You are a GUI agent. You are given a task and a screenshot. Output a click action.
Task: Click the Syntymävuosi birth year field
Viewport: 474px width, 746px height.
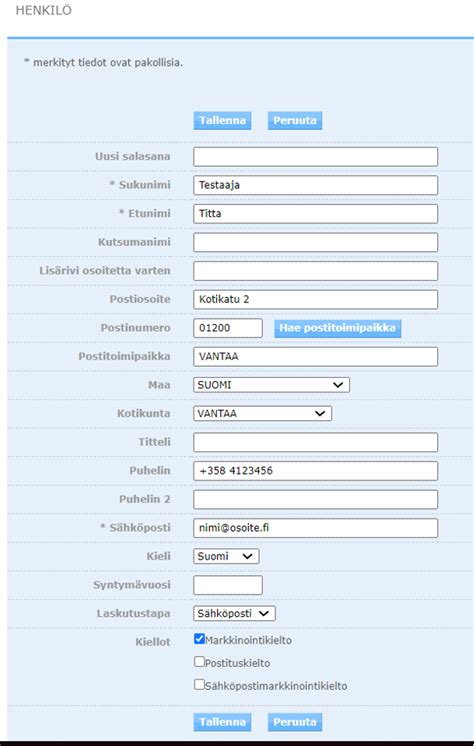point(227,585)
